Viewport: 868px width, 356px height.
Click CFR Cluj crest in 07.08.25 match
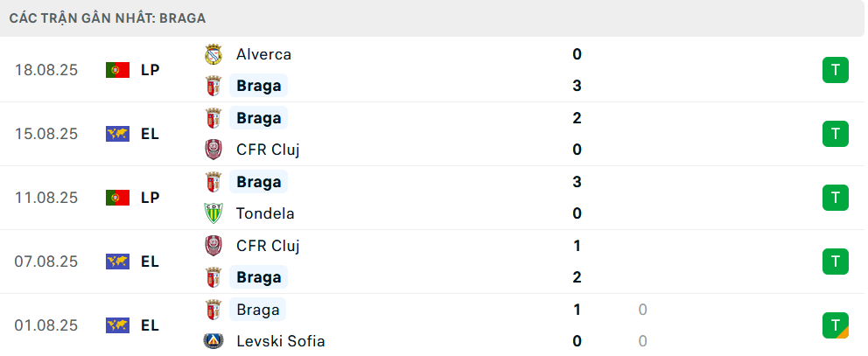pyautogui.click(x=213, y=246)
